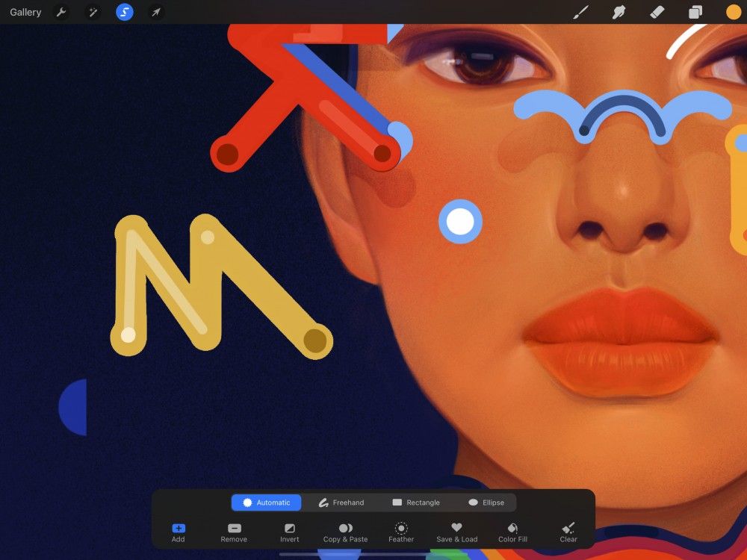The height and width of the screenshot is (560, 747).
Task: Return to the Gallery
Action: tap(25, 11)
